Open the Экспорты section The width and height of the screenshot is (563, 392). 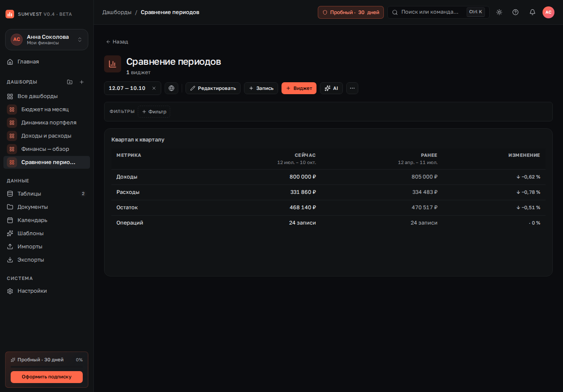click(x=46, y=260)
